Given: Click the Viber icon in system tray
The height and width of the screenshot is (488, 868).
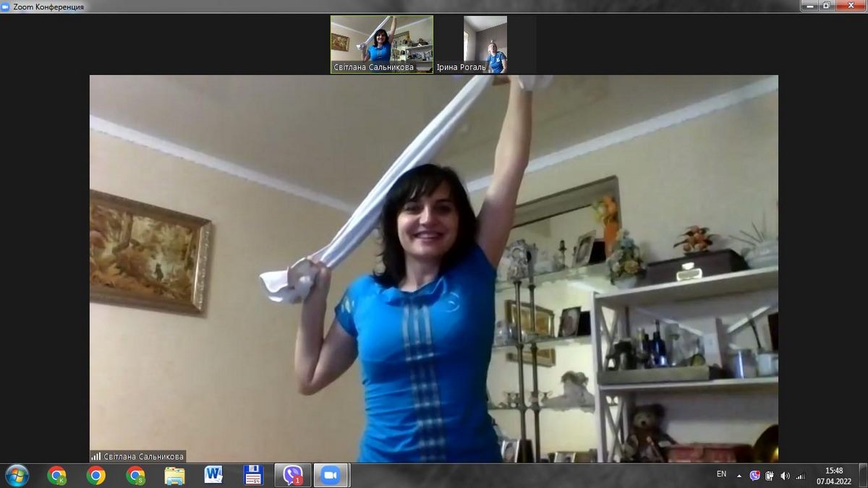Looking at the screenshot, I should 755,475.
